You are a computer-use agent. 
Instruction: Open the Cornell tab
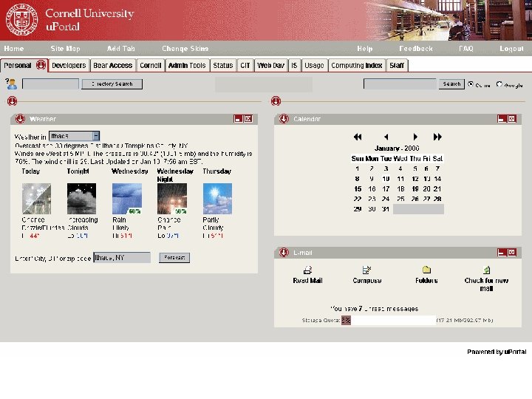[x=151, y=66]
